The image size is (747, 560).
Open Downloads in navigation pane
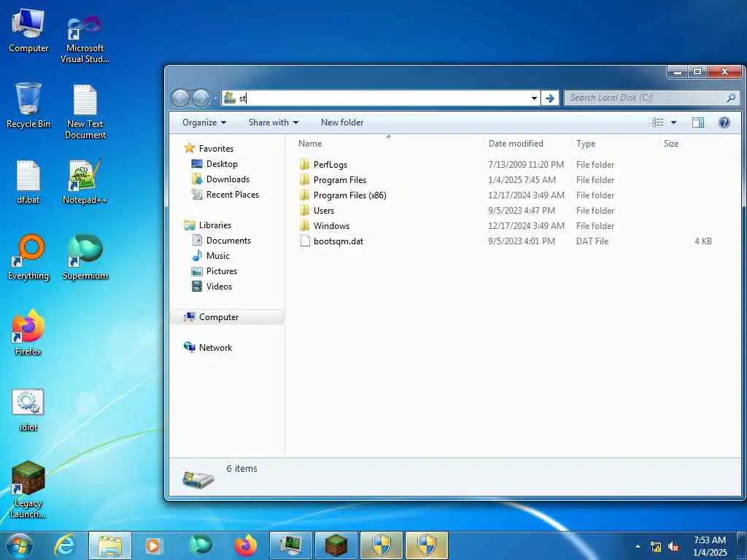[220, 179]
